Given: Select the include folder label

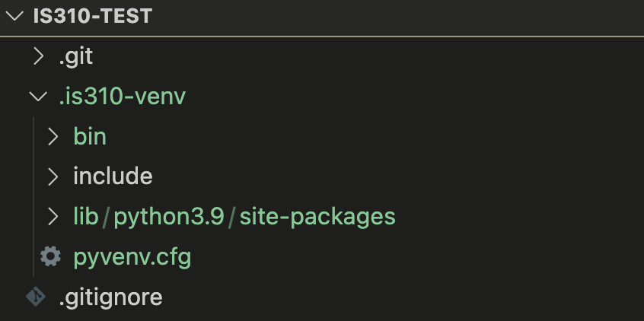Looking at the screenshot, I should pos(113,176).
